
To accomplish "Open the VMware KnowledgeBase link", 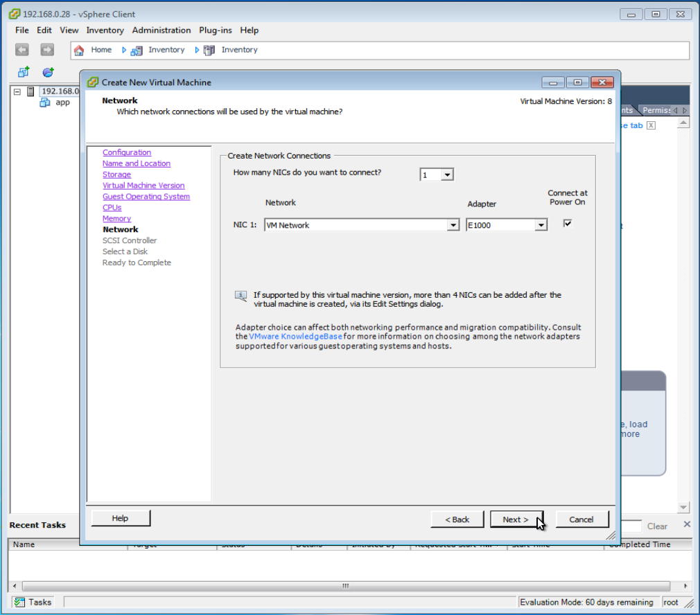I will (x=295, y=337).
